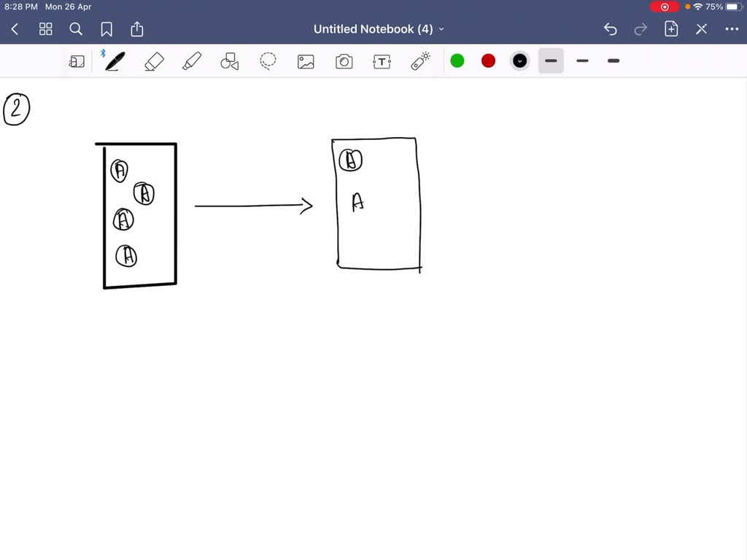
Task: Choose the thickest stroke width
Action: coord(614,61)
